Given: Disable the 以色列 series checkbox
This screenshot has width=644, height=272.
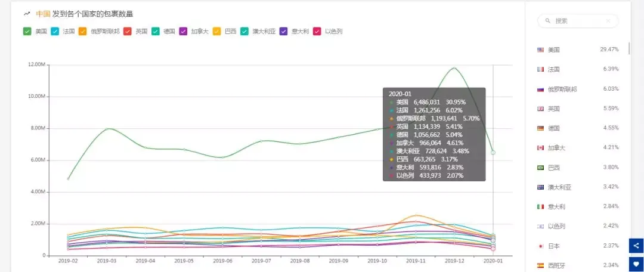Looking at the screenshot, I should click(317, 31).
